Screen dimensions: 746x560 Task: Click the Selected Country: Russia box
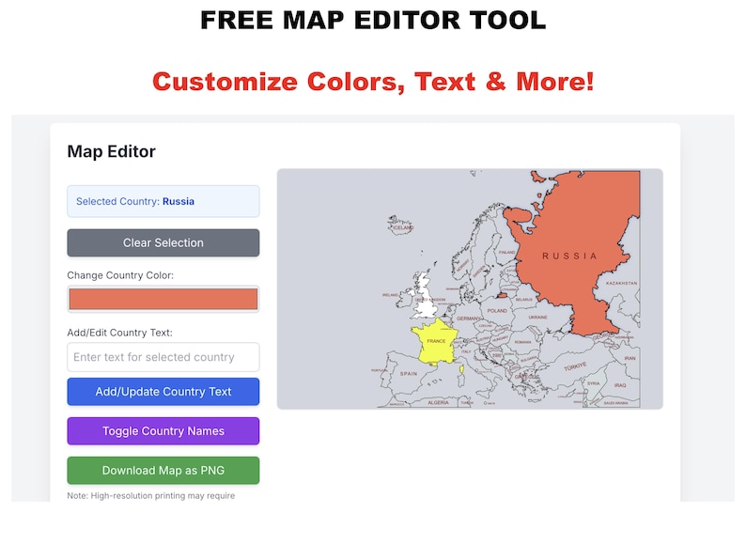(163, 201)
